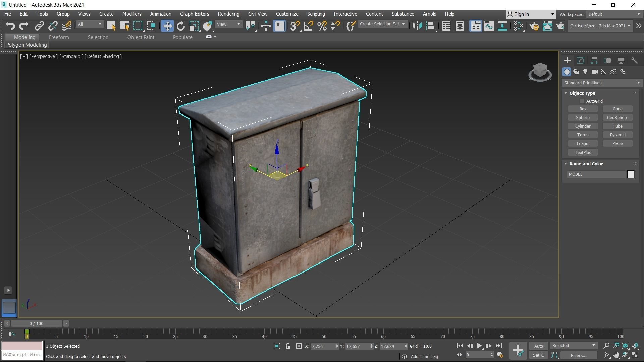The image size is (644, 362).
Task: Toggle Percent Snap on the toolbar
Action: pyautogui.click(x=322, y=26)
